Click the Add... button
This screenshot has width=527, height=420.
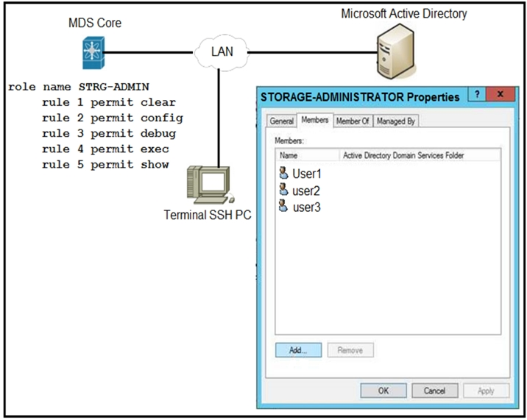[298, 351]
